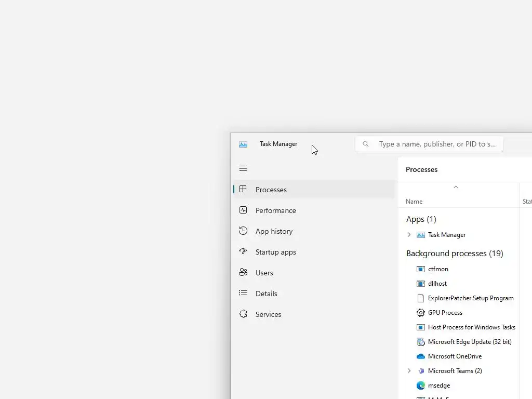Click the Microsoft OneDrive cloud icon
Image resolution: width=532 pixels, height=399 pixels.
tap(420, 356)
